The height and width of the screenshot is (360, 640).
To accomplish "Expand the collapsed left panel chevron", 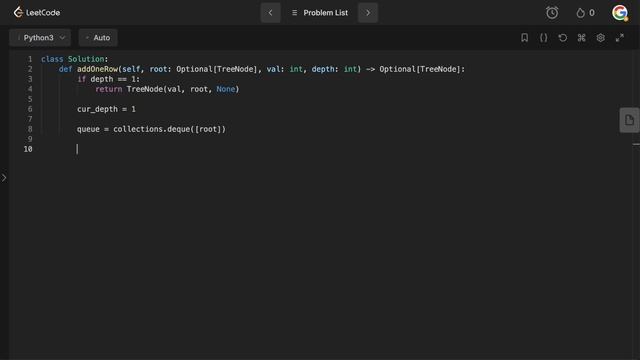I will click(4, 178).
